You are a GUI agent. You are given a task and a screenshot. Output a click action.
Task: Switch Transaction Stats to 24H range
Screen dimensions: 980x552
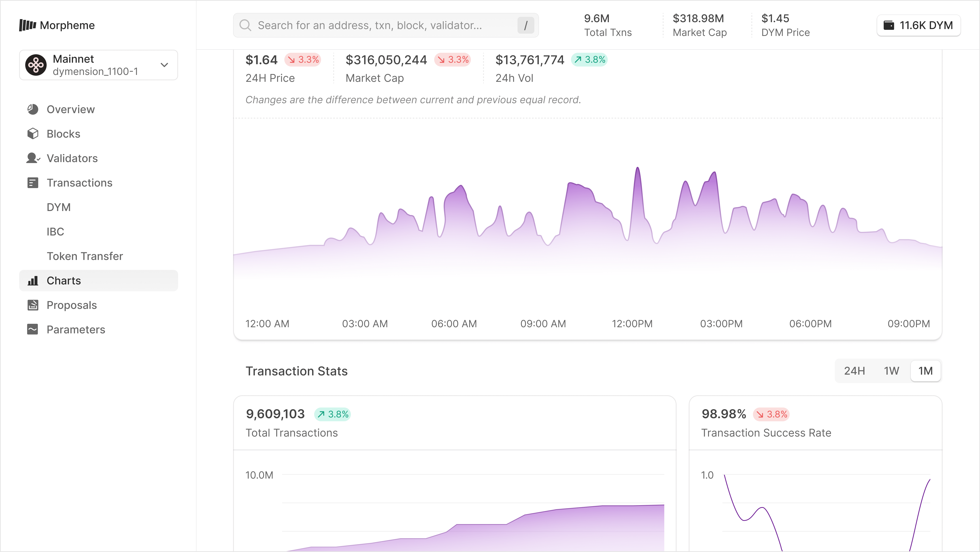coord(854,371)
